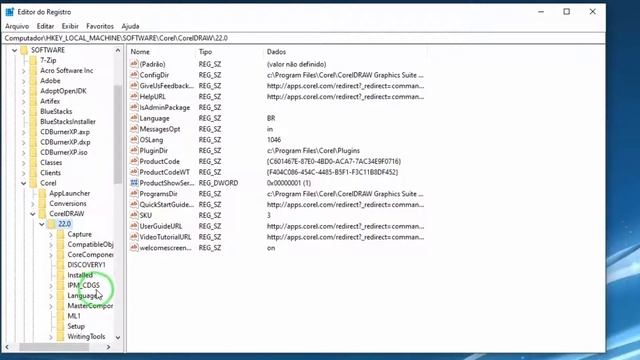Click the tree pane scroll left arrow
Screen dimensions: 640x360
[7, 347]
